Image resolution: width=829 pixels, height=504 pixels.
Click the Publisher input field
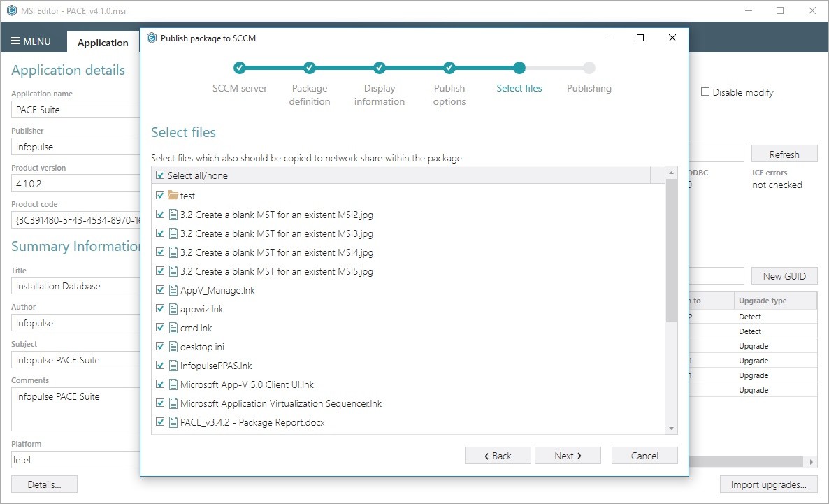[75, 147]
